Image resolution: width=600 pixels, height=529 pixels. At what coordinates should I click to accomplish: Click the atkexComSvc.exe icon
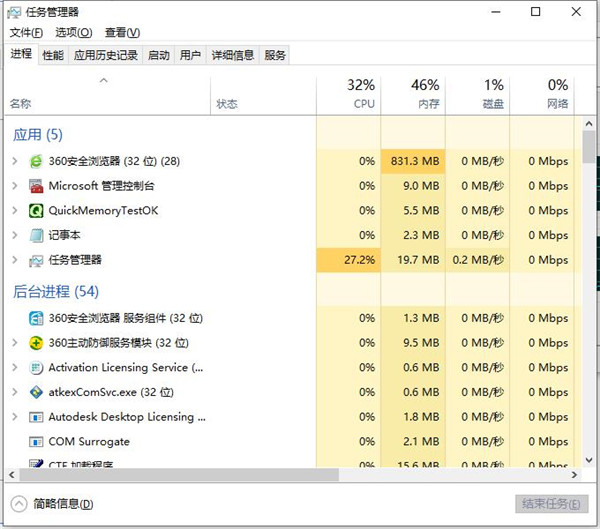point(36,392)
